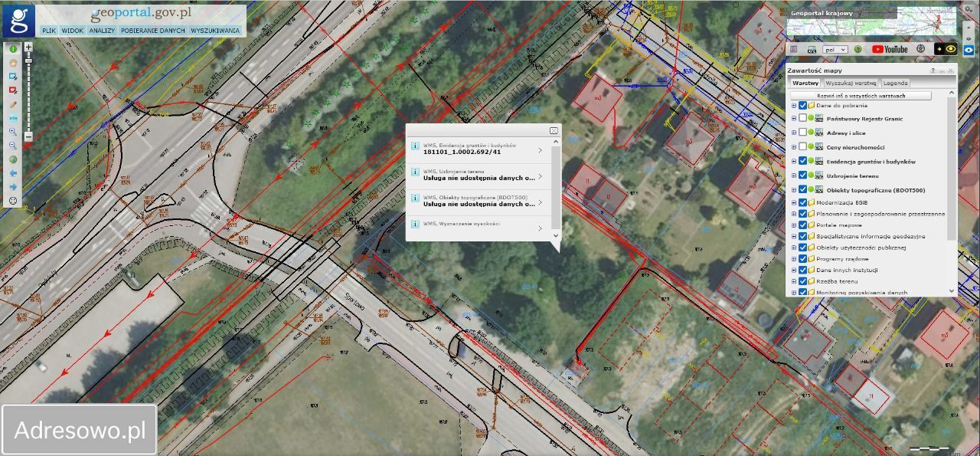This screenshot has height=456, width=980.
Task: Zoom in with the plus button
Action: pos(28,47)
